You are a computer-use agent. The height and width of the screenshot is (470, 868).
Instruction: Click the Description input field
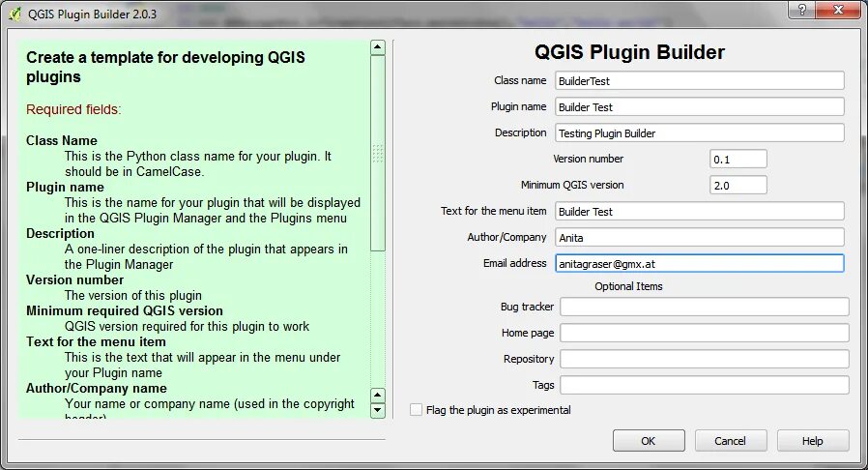coord(700,132)
